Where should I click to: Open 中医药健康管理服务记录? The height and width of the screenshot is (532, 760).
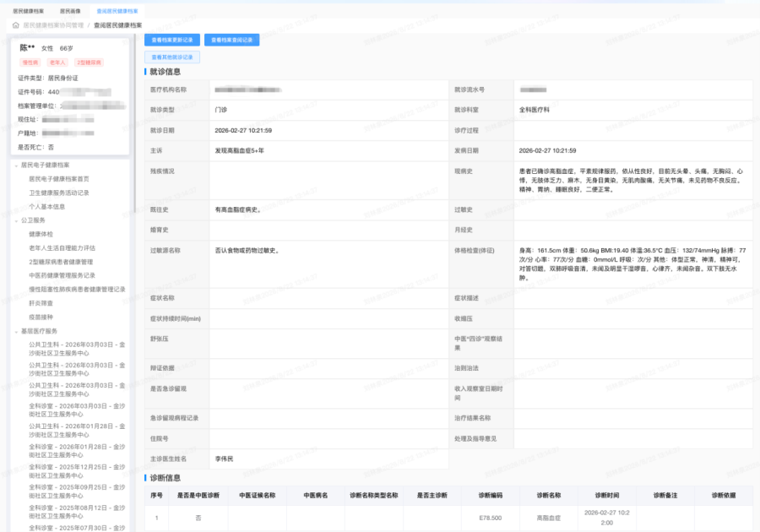pyautogui.click(x=62, y=275)
